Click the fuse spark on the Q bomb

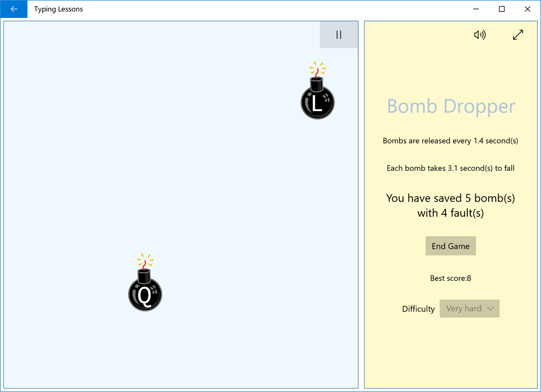[145, 260]
